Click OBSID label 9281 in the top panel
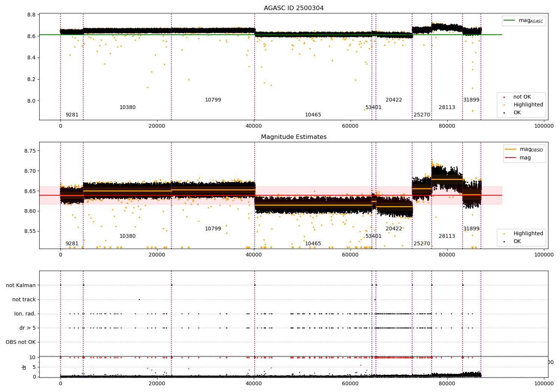 pyautogui.click(x=72, y=115)
